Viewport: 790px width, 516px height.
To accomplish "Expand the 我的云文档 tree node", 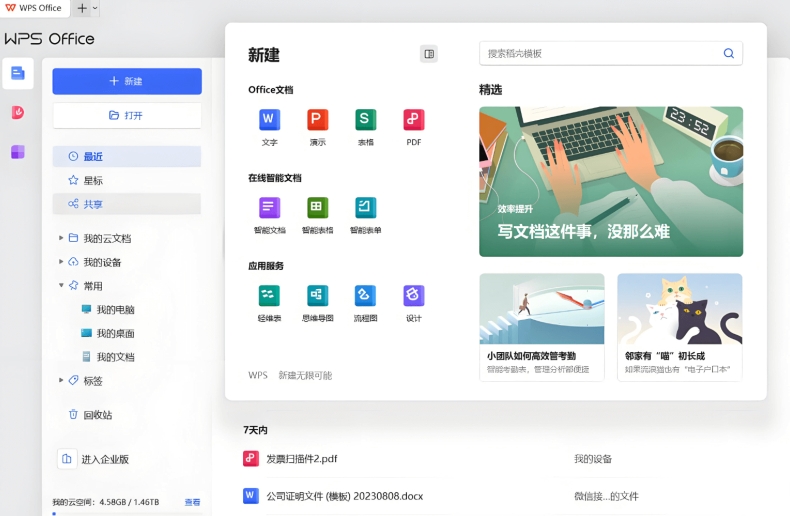I will (x=61, y=238).
